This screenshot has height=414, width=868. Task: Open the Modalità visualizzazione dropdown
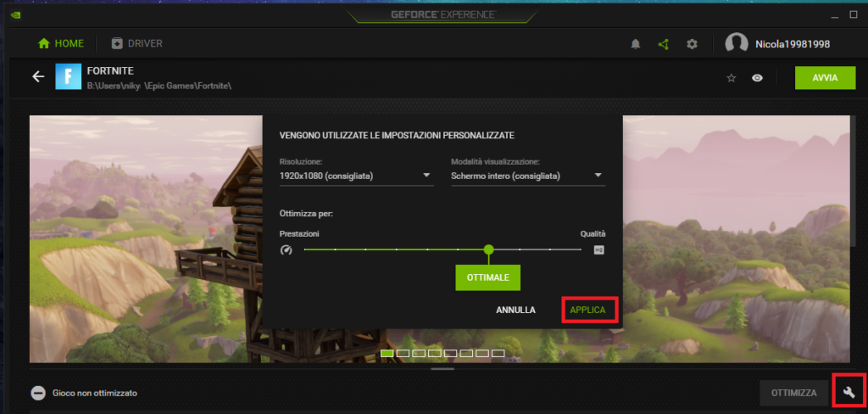[528, 176]
